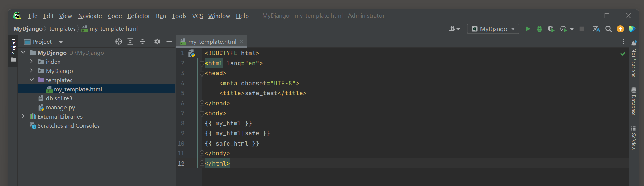Viewport: 644px width, 186px height.
Task: Open the Code menu
Action: click(115, 16)
